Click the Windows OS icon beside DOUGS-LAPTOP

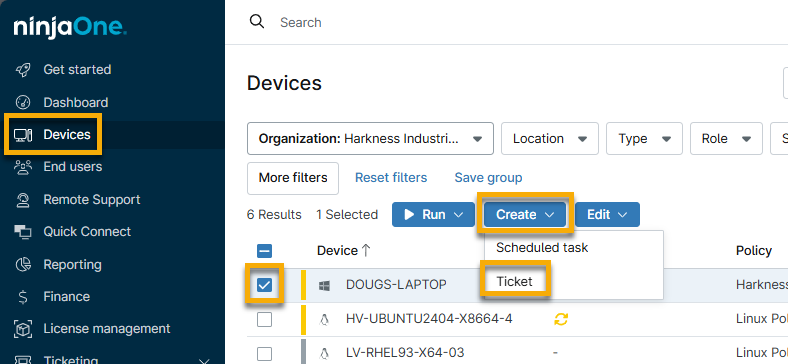point(325,286)
